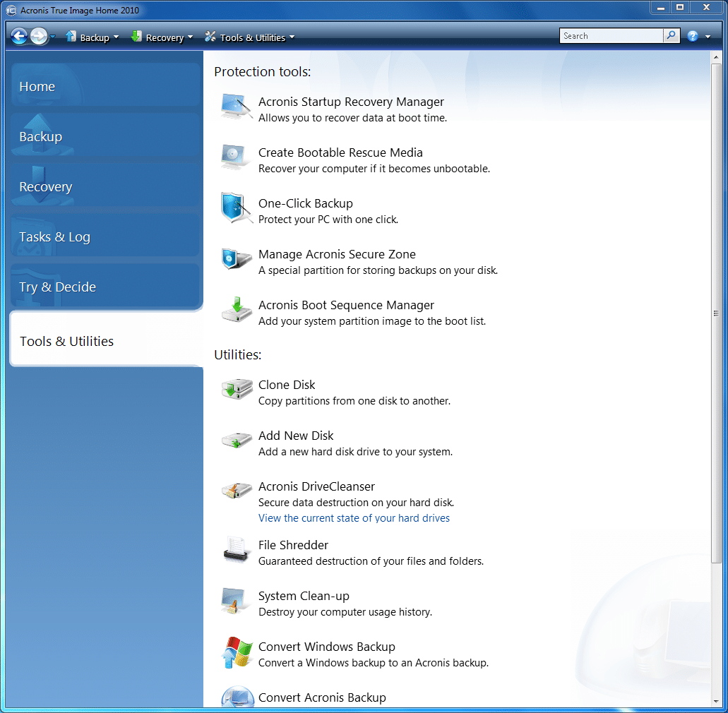Image resolution: width=728 pixels, height=713 pixels.
Task: Click 'Allows you to recover data at boot time.'
Action: 352,118
